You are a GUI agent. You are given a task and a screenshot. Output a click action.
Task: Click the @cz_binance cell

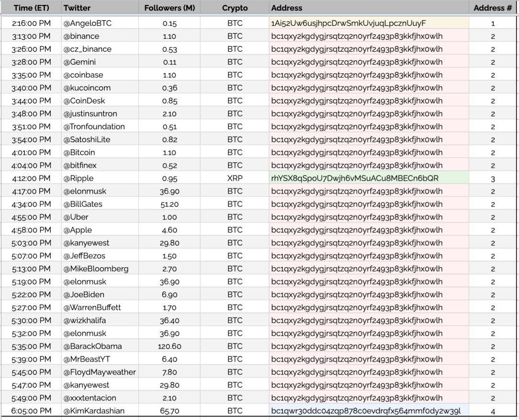pyautogui.click(x=100, y=49)
